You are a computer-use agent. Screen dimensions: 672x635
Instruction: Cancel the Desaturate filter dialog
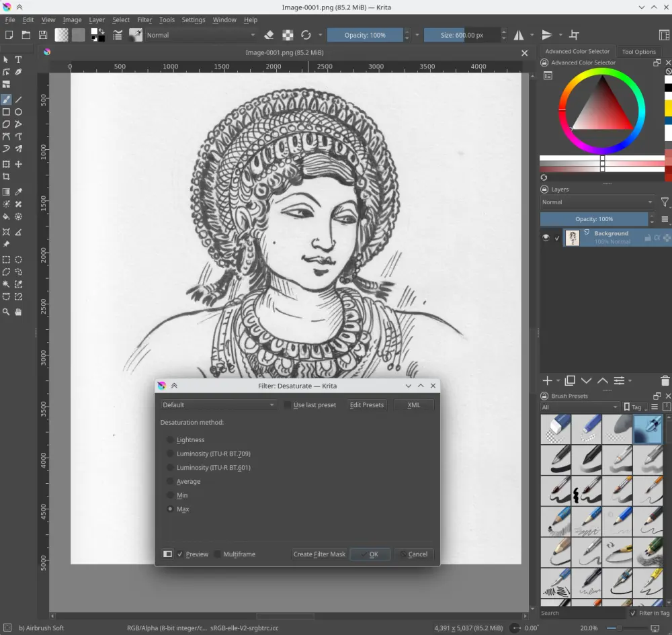(x=413, y=554)
